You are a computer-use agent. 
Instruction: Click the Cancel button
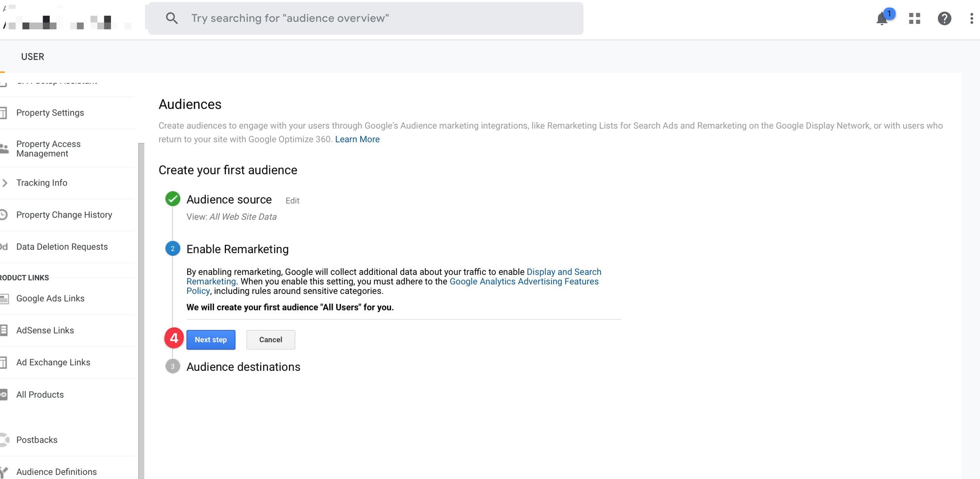click(270, 340)
